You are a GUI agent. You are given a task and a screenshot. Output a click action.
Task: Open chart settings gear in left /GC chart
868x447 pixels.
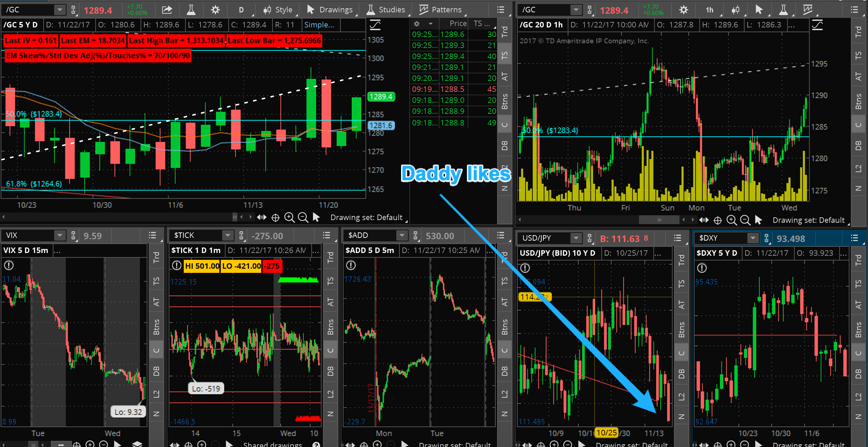click(x=215, y=10)
